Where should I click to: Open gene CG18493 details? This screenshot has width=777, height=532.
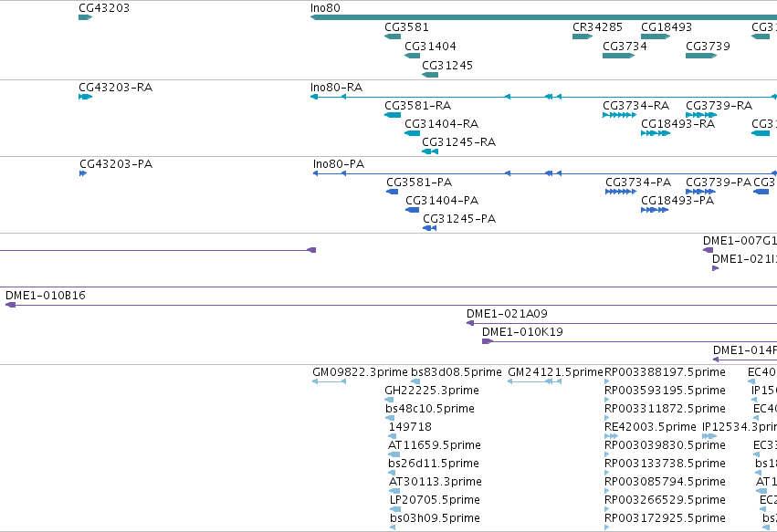pos(656,37)
